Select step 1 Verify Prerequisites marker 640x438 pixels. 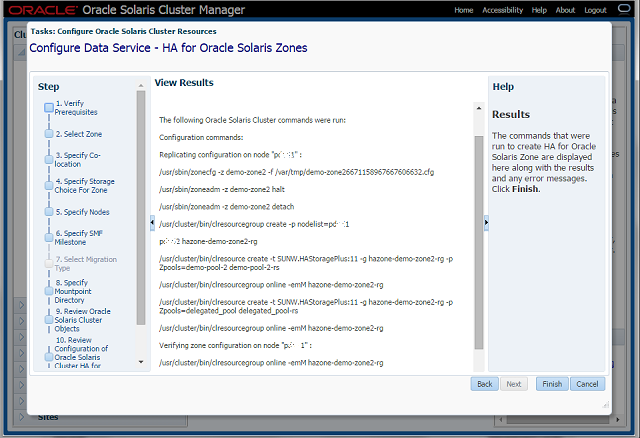[x=49, y=108]
